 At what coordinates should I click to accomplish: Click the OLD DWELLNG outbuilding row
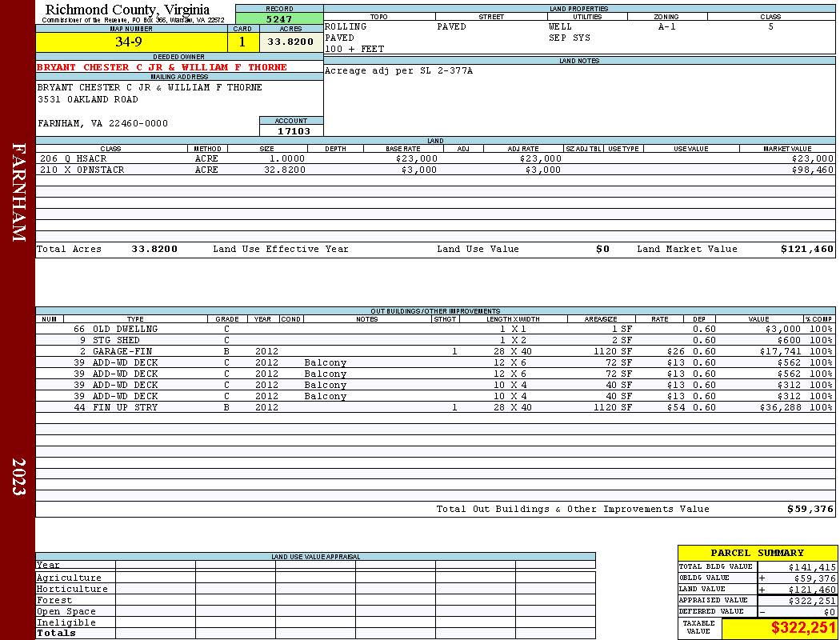tap(435, 329)
